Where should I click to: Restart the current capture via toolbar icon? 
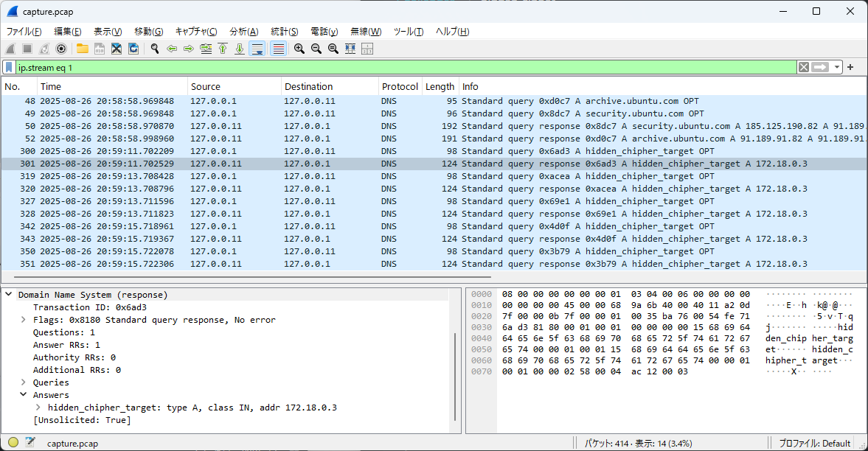[44, 49]
